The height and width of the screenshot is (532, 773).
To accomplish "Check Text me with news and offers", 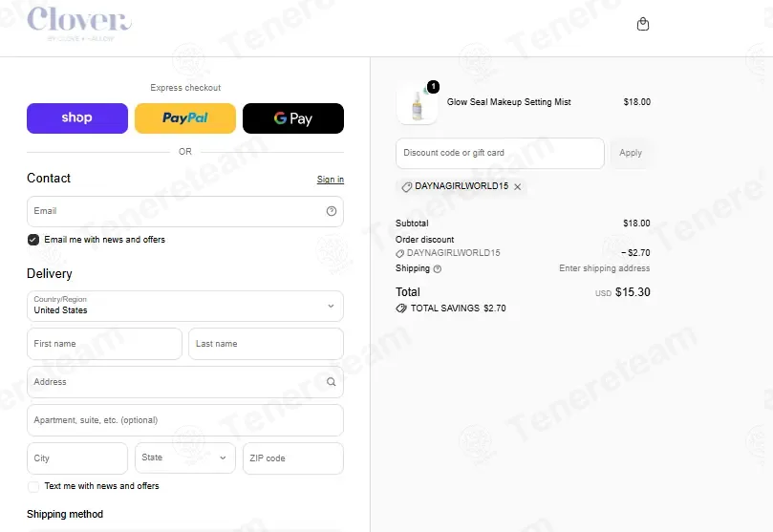I will point(33,487).
